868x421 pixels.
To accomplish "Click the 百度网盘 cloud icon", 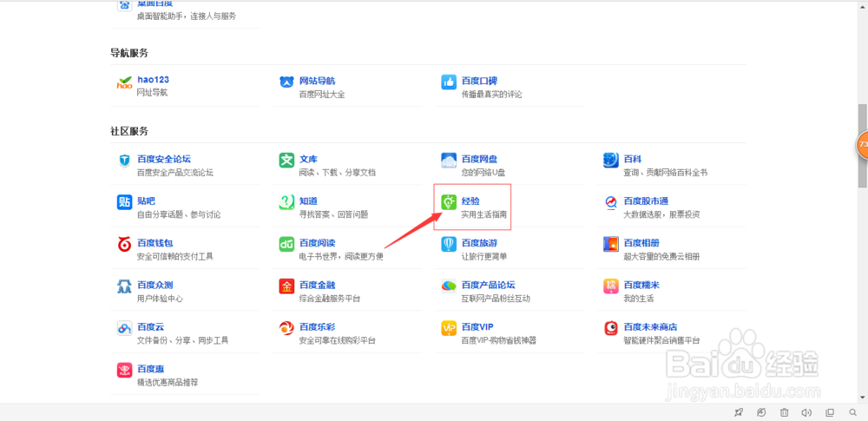I will pyautogui.click(x=449, y=161).
